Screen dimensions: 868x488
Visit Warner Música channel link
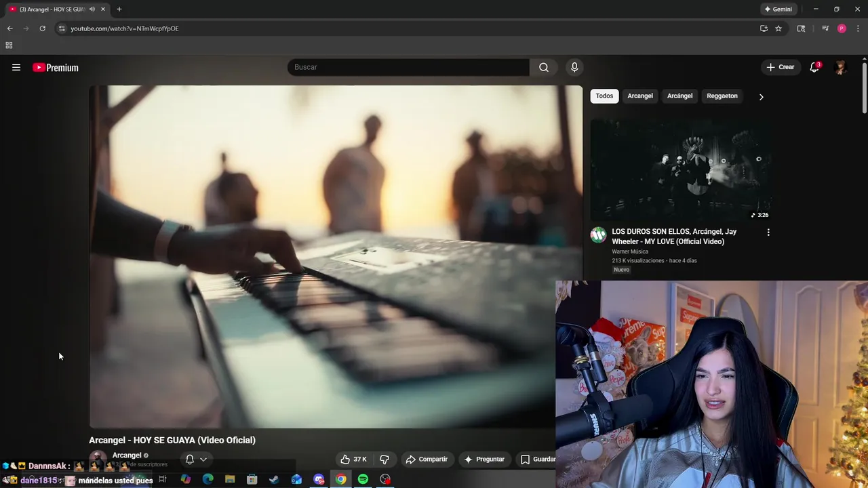tap(630, 251)
